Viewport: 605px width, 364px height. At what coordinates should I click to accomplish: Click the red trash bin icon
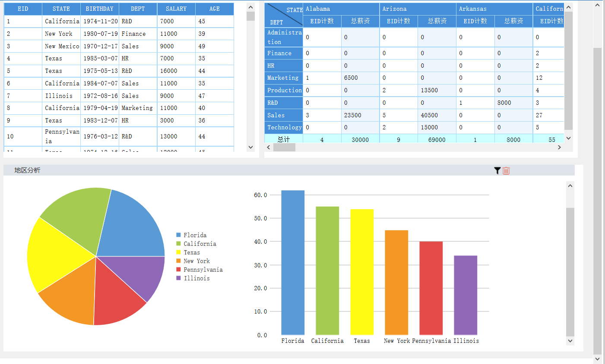(x=506, y=171)
